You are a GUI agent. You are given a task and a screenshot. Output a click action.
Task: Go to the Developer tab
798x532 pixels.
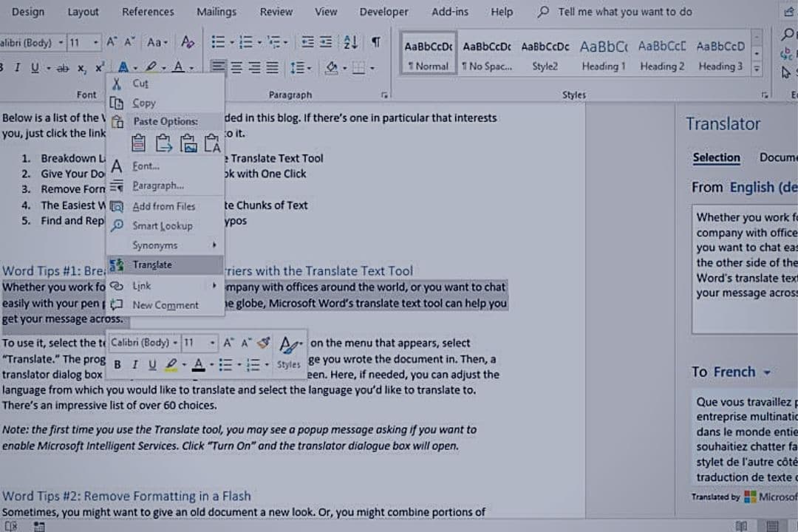tap(383, 12)
